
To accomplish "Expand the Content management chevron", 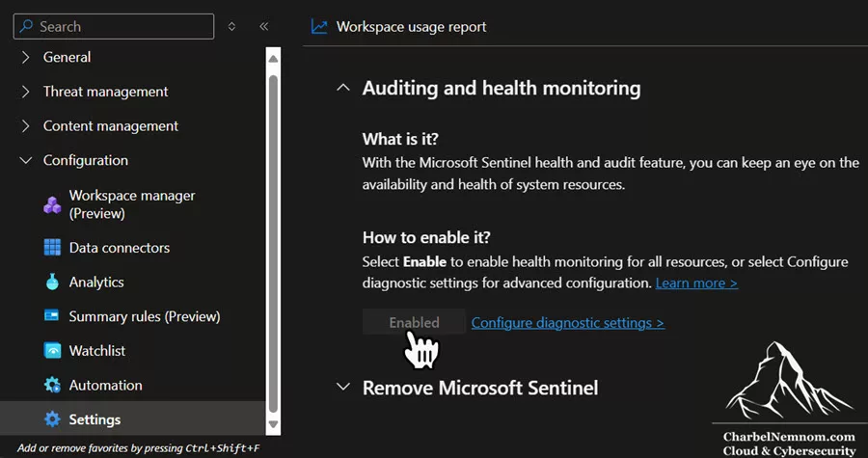I will point(25,126).
